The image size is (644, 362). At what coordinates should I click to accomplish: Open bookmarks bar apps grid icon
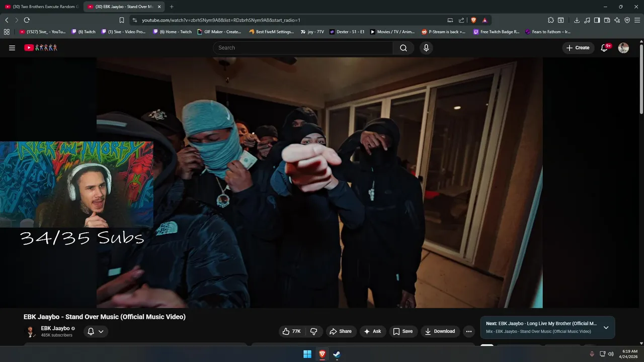point(7,32)
